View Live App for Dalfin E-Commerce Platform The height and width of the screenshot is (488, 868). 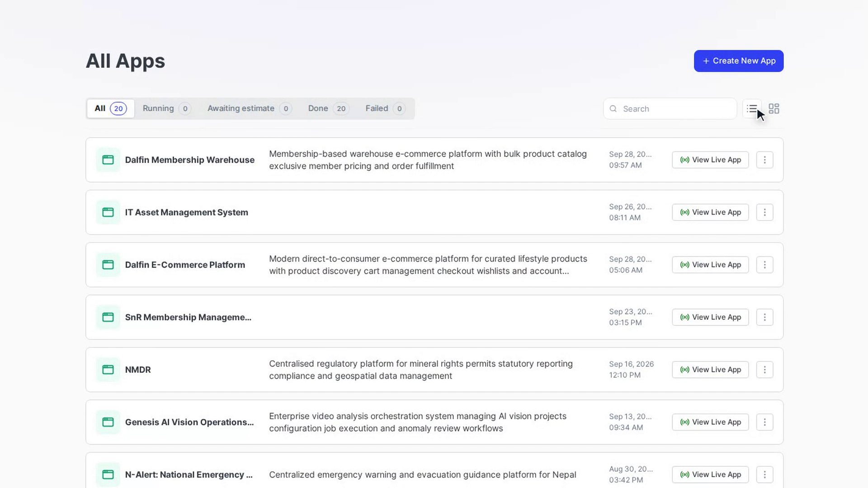coord(710,265)
